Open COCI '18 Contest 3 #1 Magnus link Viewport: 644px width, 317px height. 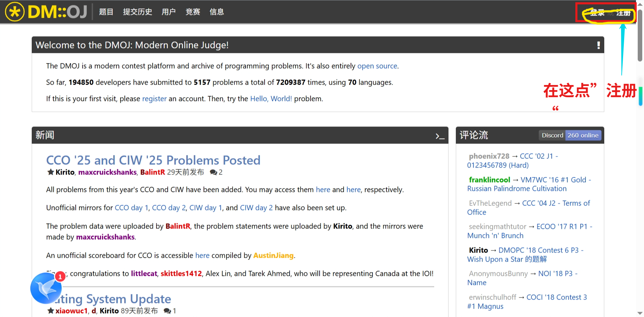click(x=527, y=302)
